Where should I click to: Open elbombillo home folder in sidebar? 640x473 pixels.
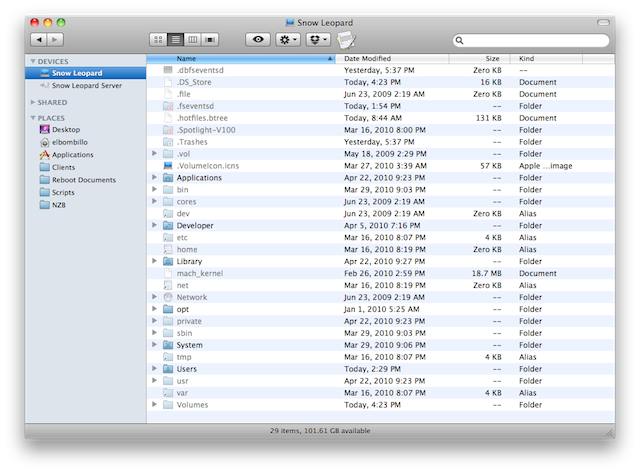click(71, 142)
